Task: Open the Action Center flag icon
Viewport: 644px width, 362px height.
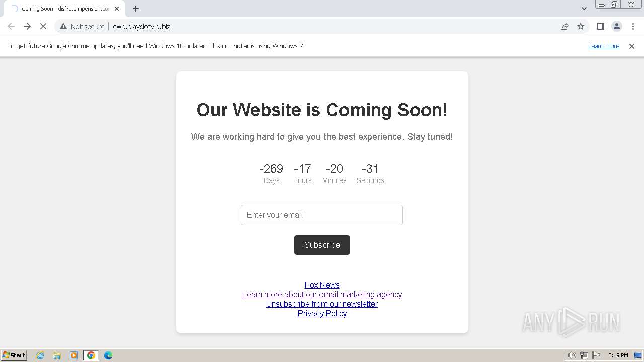Action: [x=596, y=355]
